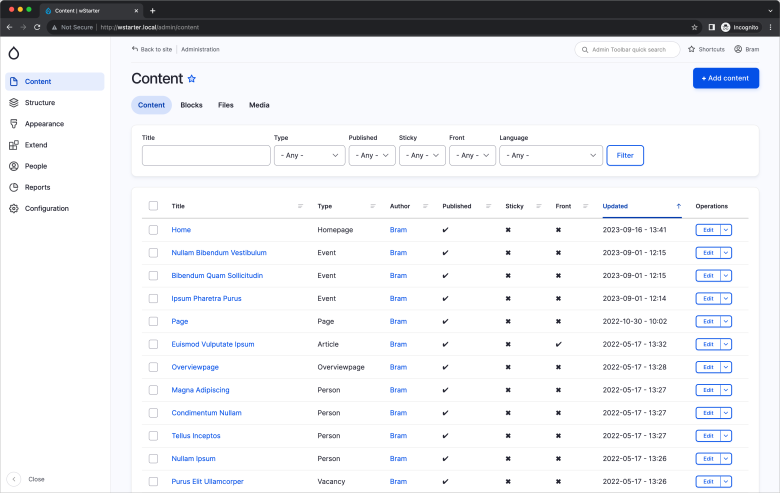Check Nullam Bibendum Vestibulum row checkbox
Viewport: 780px width, 493px height.
153,253
